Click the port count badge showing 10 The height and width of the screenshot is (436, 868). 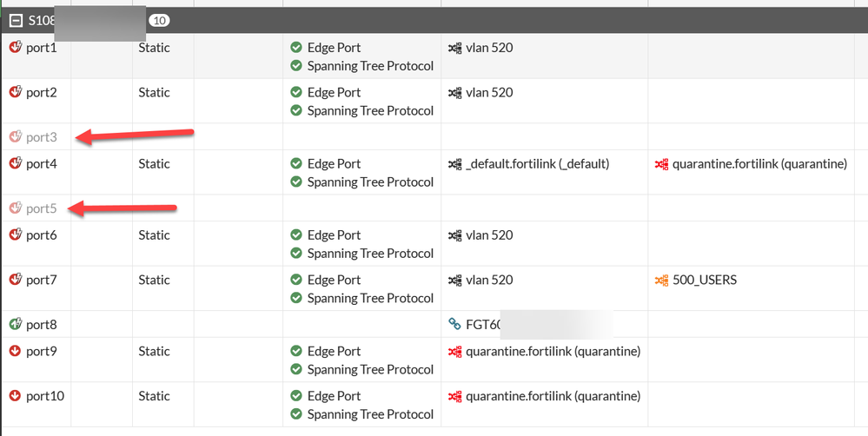point(159,20)
